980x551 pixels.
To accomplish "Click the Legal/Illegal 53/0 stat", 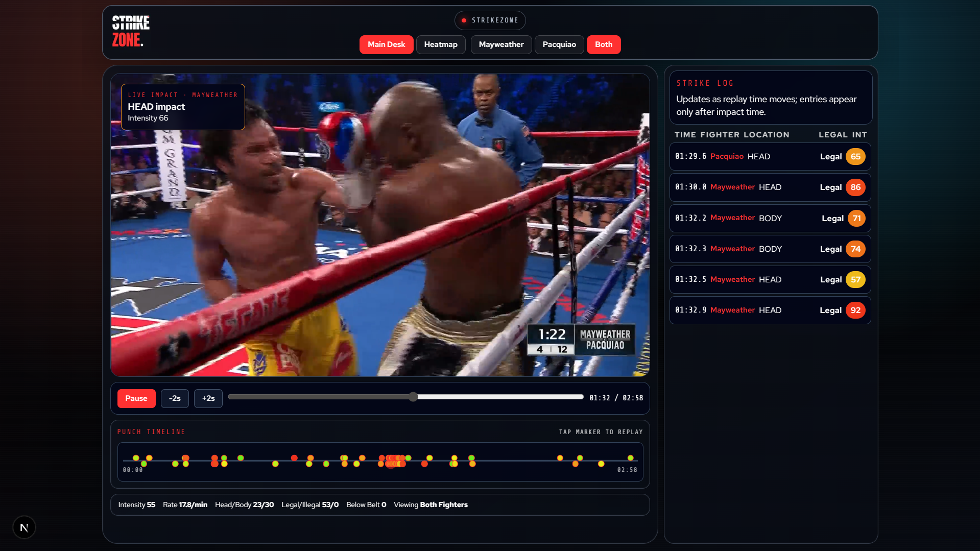I will (310, 505).
